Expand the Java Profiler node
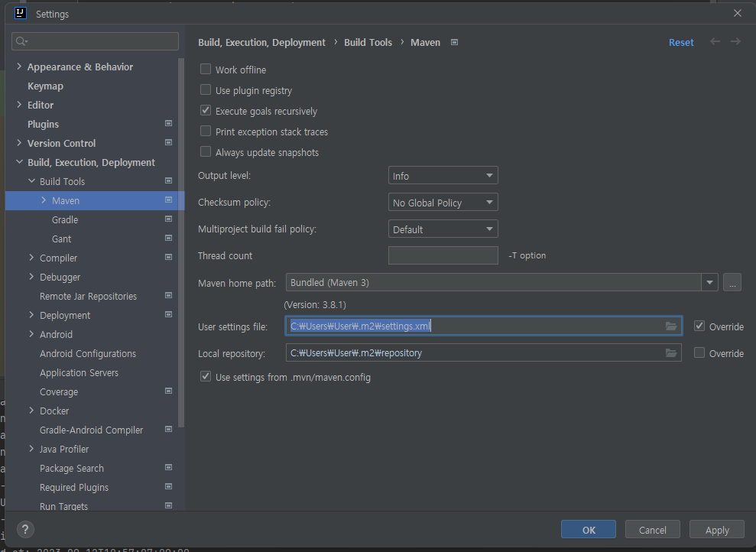The height and width of the screenshot is (552, 756). [31, 449]
